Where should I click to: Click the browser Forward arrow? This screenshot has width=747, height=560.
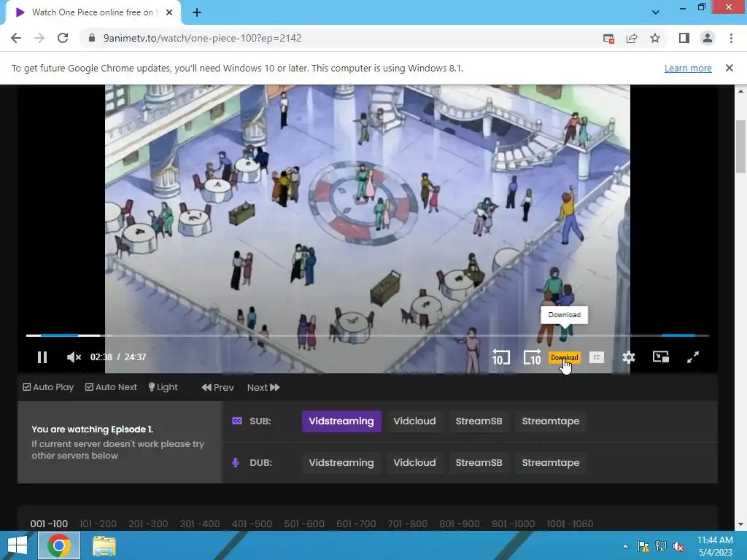[x=39, y=38]
